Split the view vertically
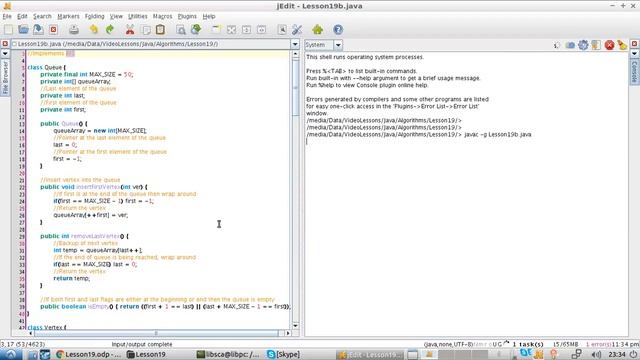Screen dimensions: 640x360 coord(262,30)
